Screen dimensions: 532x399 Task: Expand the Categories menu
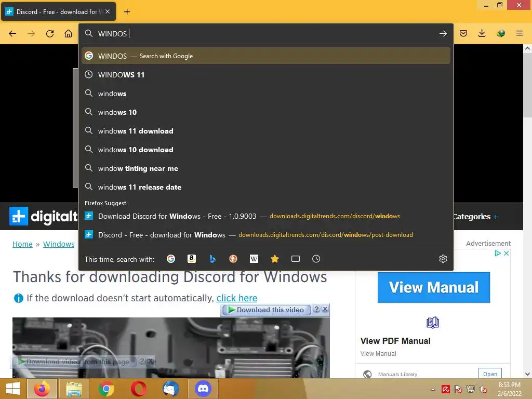475,217
